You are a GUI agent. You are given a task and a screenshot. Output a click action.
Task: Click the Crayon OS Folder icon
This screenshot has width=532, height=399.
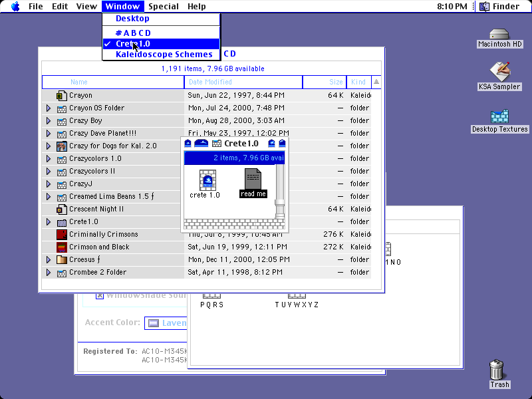61,108
